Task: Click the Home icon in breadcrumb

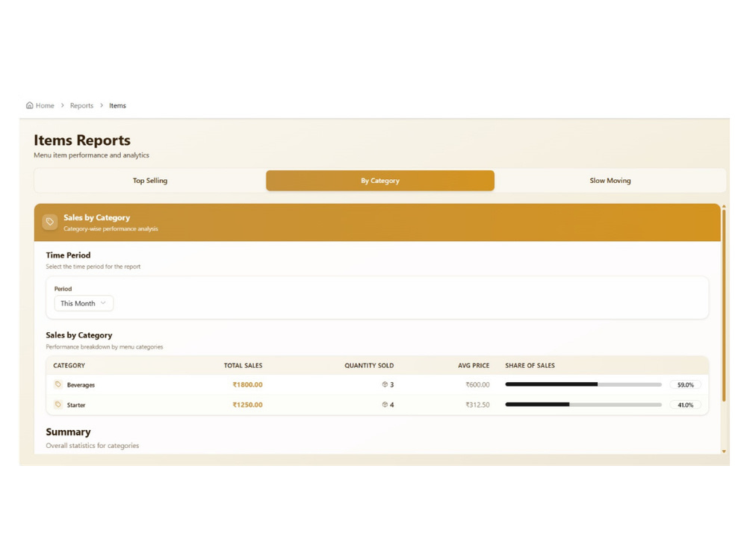Action: click(30, 105)
